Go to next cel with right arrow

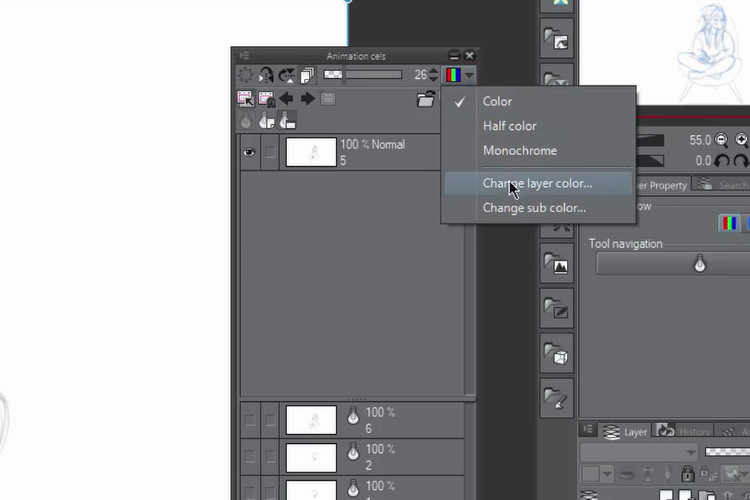pyautogui.click(x=308, y=99)
